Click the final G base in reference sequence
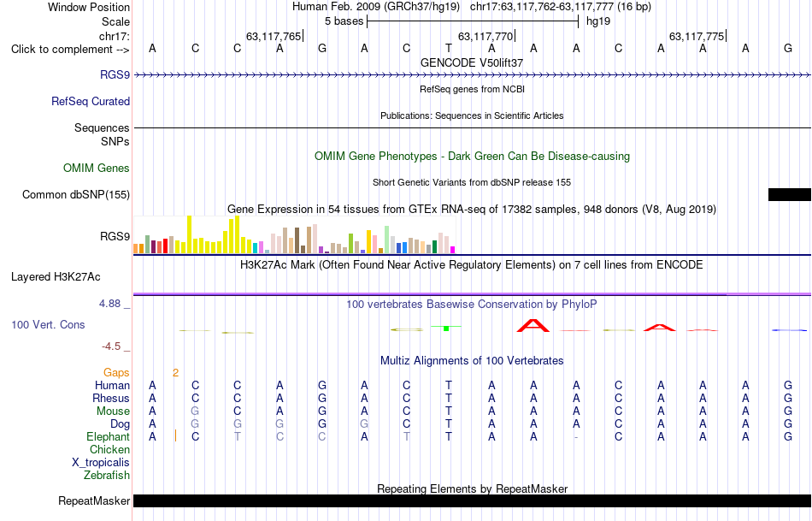The image size is (812, 521). pyautogui.click(x=788, y=48)
